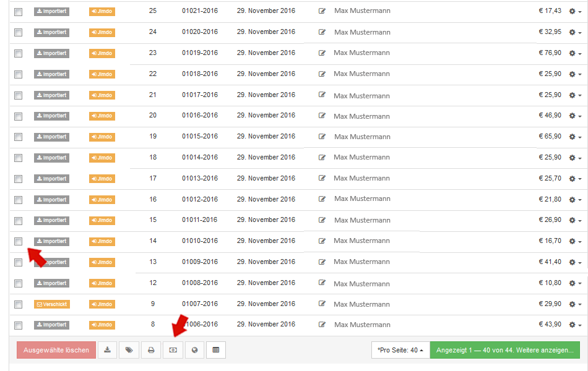Click the money payment icon in bottom toolbar
Image resolution: width=588 pixels, height=371 pixels.
(x=173, y=350)
